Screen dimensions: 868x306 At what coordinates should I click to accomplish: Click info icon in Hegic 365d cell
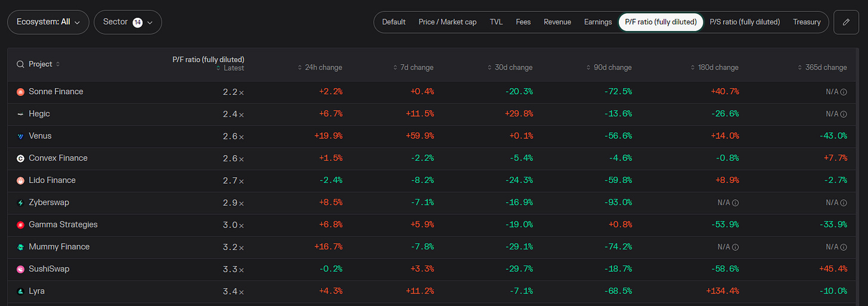click(844, 114)
